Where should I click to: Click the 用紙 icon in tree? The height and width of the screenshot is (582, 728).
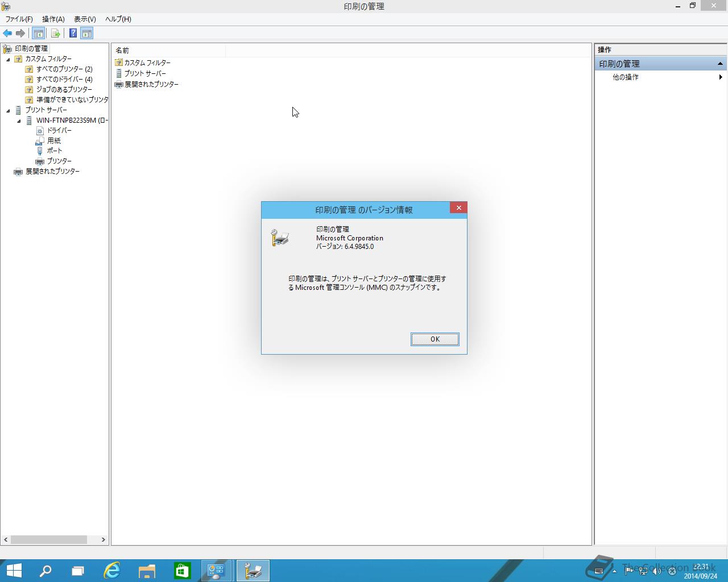40,141
